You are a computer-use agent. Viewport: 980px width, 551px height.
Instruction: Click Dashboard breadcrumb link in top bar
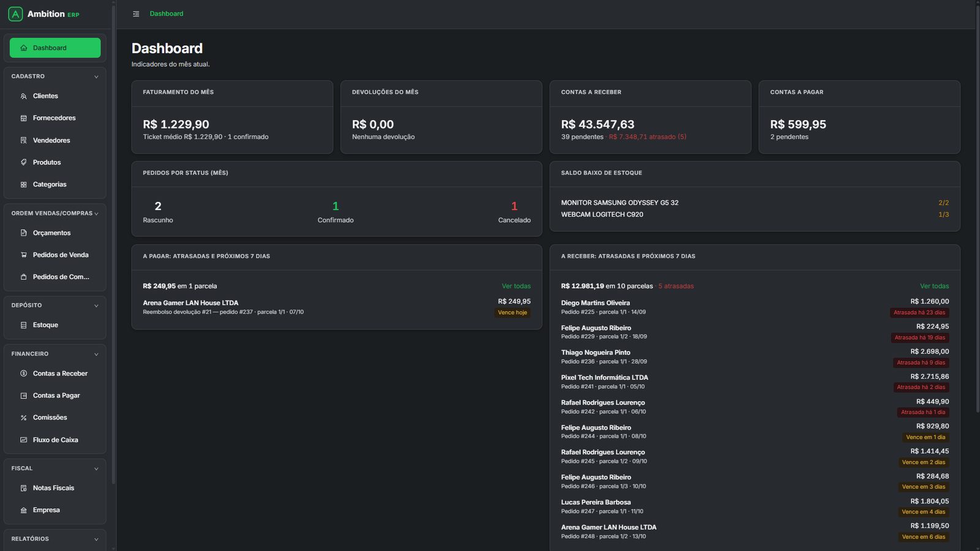pos(167,13)
